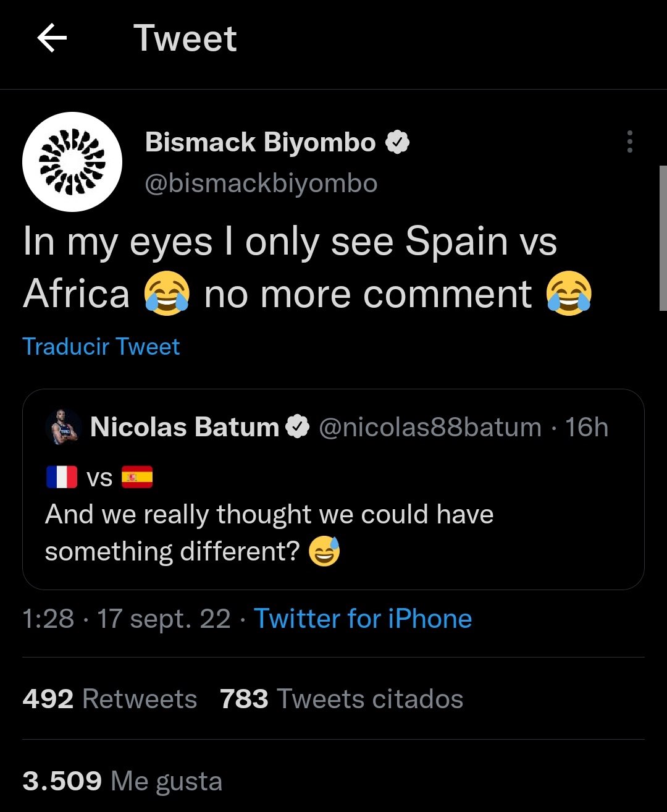Tap Bismack Biyombo's verified badge
The width and height of the screenshot is (667, 812).
397,143
